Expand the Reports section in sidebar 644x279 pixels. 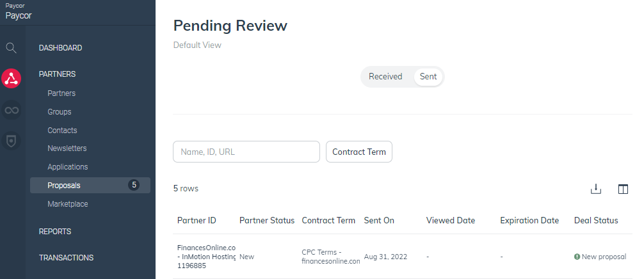pyautogui.click(x=55, y=232)
